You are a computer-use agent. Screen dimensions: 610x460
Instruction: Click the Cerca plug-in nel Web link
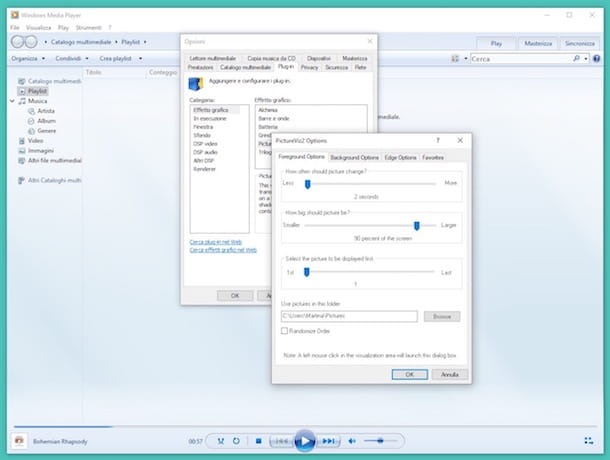[216, 242]
